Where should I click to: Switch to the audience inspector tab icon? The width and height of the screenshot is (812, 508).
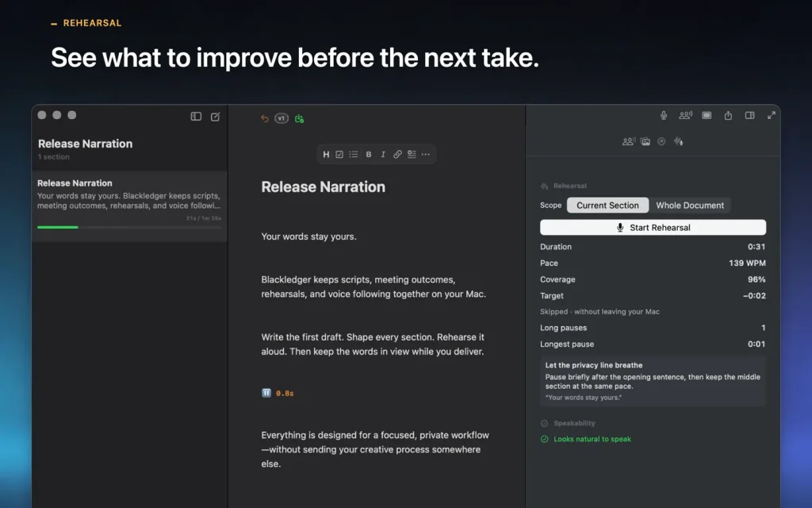coord(628,141)
